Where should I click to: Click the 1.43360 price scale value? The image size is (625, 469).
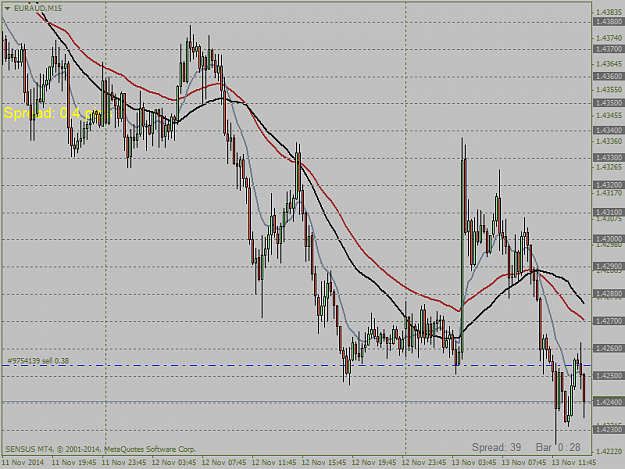609,141
